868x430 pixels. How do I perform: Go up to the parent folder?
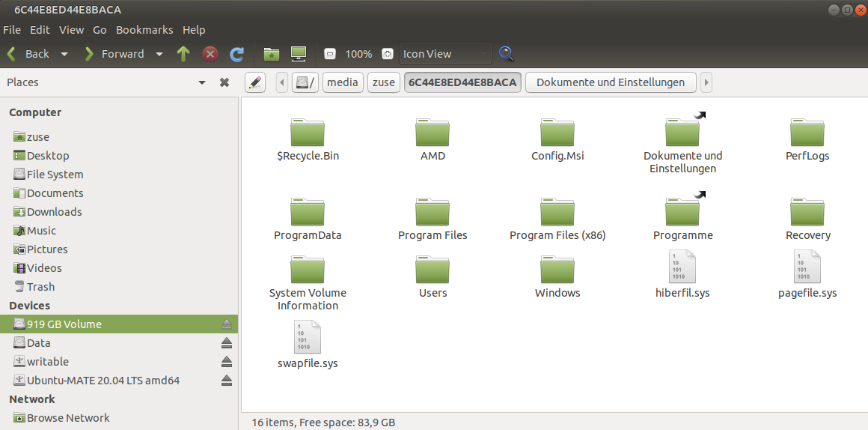[x=183, y=54]
